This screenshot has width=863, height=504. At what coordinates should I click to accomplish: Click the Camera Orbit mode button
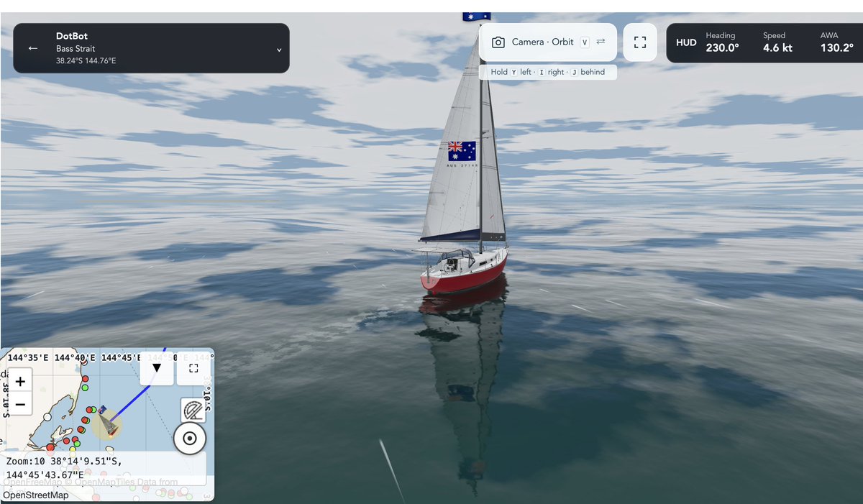548,42
